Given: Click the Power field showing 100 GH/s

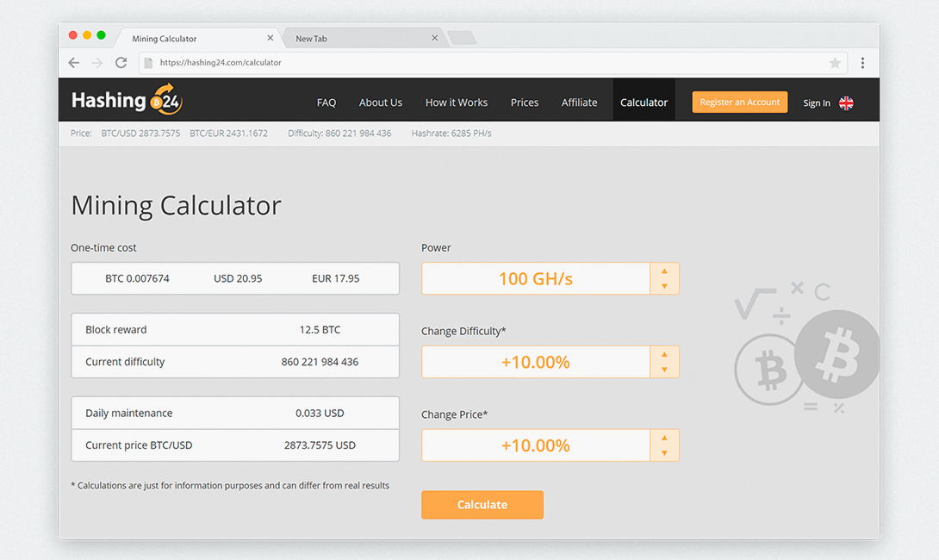Looking at the screenshot, I should coord(536,278).
